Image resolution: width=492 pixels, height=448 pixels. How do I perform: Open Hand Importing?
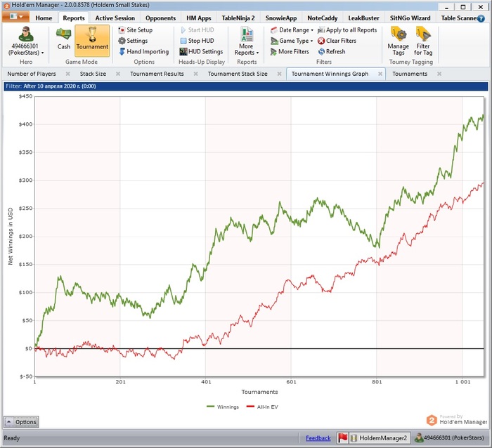(x=143, y=51)
